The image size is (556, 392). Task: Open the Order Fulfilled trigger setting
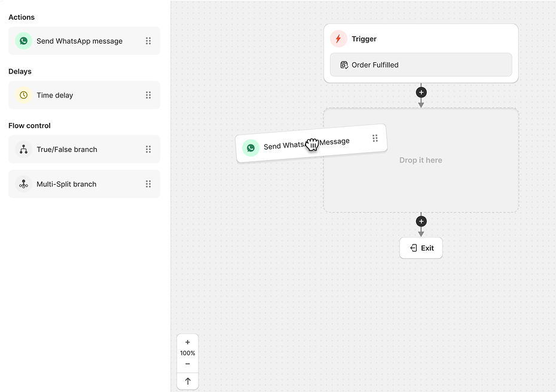tap(421, 65)
